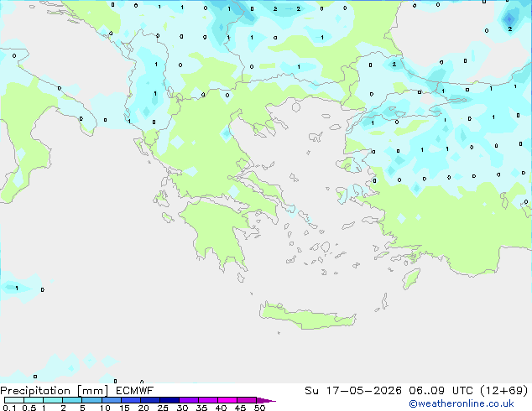Click the island of Rhodes on map

click(x=411, y=278)
